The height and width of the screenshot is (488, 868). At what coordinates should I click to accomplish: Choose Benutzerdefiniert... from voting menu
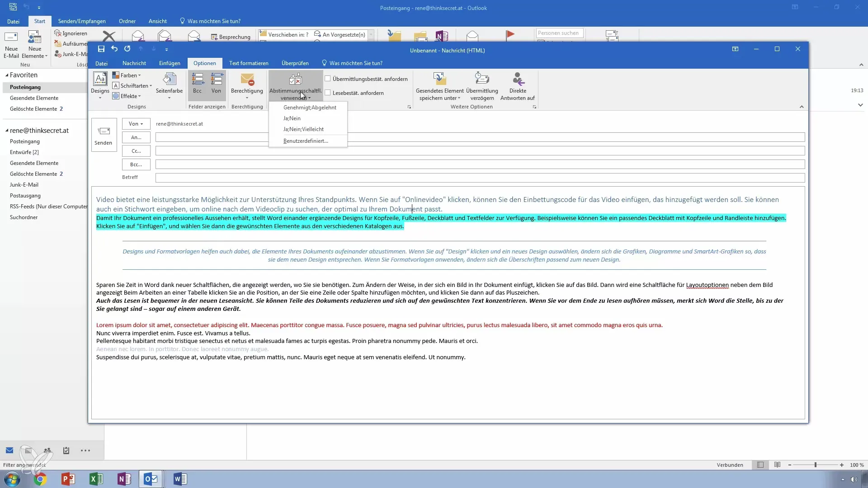306,141
